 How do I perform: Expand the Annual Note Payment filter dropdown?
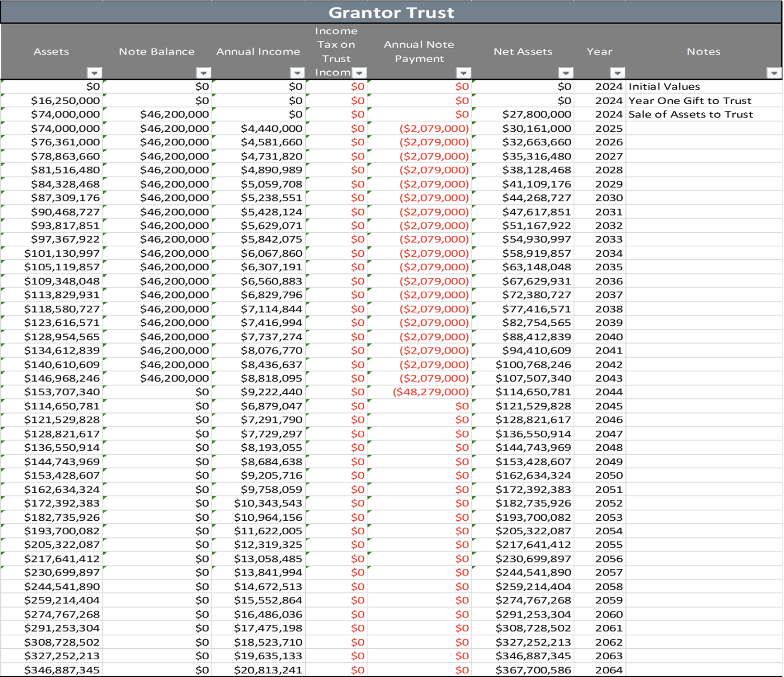tap(463, 73)
